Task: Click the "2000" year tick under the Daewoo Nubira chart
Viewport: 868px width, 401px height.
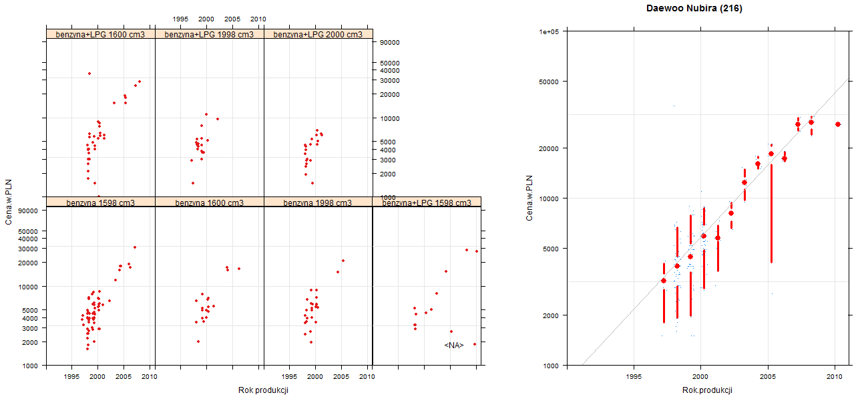Action: pos(700,377)
